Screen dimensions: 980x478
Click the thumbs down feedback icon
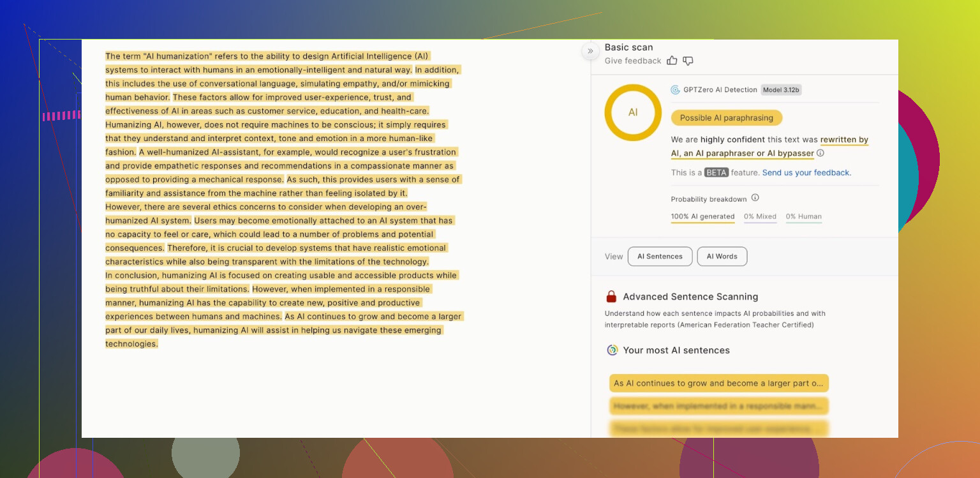coord(688,61)
